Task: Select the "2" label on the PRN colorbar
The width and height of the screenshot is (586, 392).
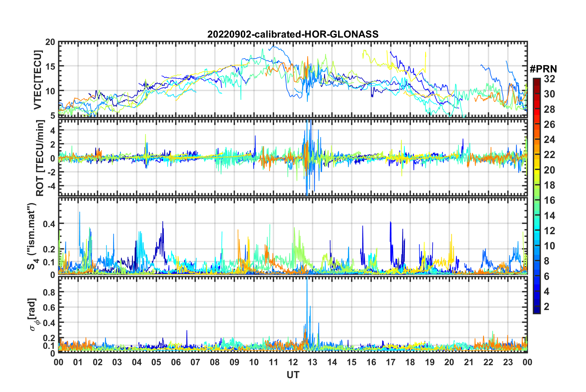Action: [x=547, y=307]
